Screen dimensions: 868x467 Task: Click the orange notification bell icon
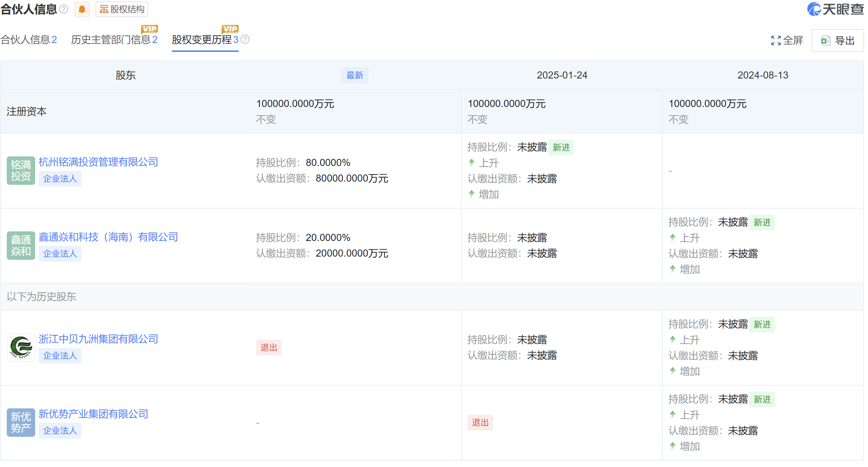(x=82, y=9)
